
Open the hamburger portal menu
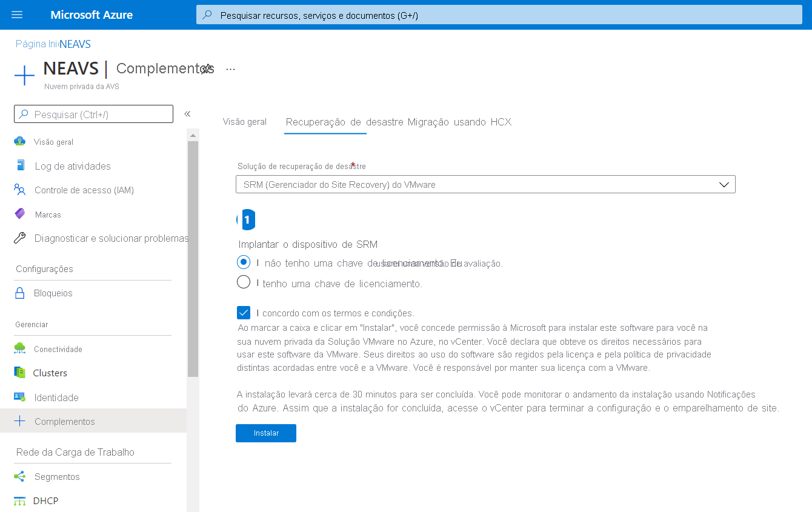[x=17, y=15]
